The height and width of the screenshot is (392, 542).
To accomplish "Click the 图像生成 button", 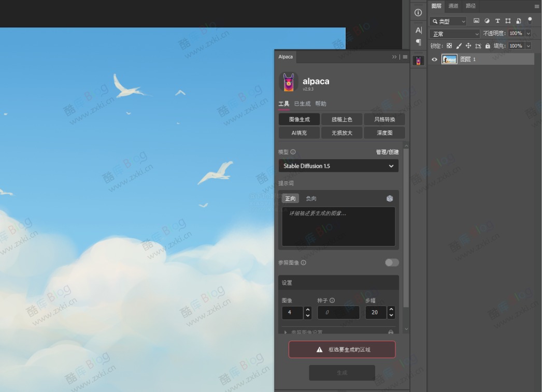I will click(298, 119).
